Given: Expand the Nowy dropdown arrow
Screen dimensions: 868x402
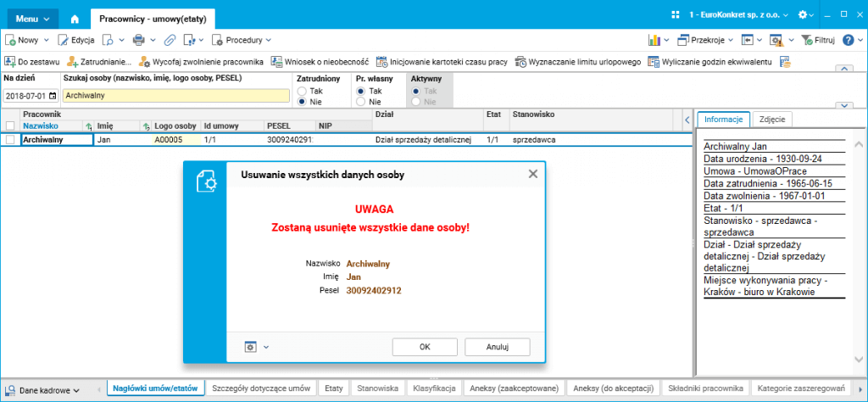Looking at the screenshot, I should [47, 40].
